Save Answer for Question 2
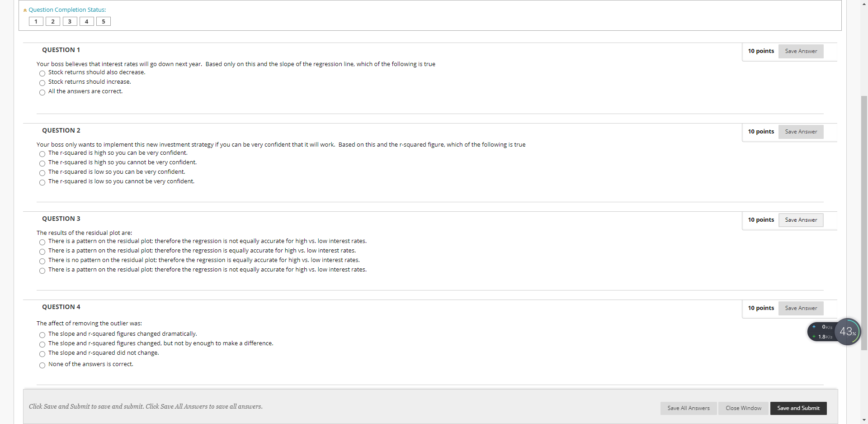Viewport: 868px width, 424px height. point(800,132)
